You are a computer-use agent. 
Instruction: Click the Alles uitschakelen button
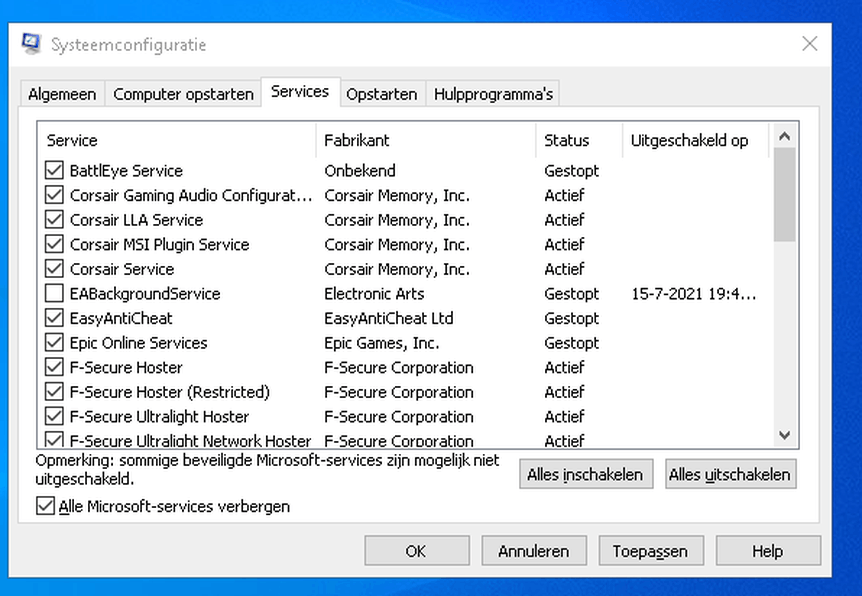[x=730, y=474]
